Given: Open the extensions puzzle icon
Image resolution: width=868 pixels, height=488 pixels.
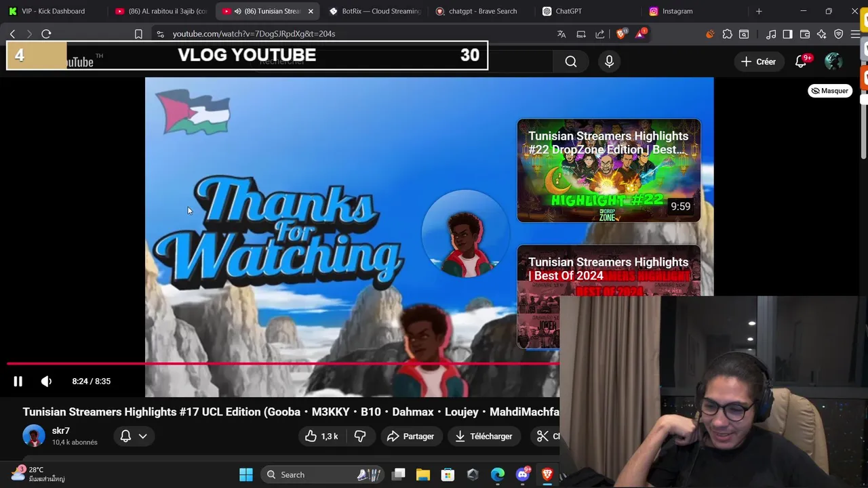Looking at the screenshot, I should point(727,34).
